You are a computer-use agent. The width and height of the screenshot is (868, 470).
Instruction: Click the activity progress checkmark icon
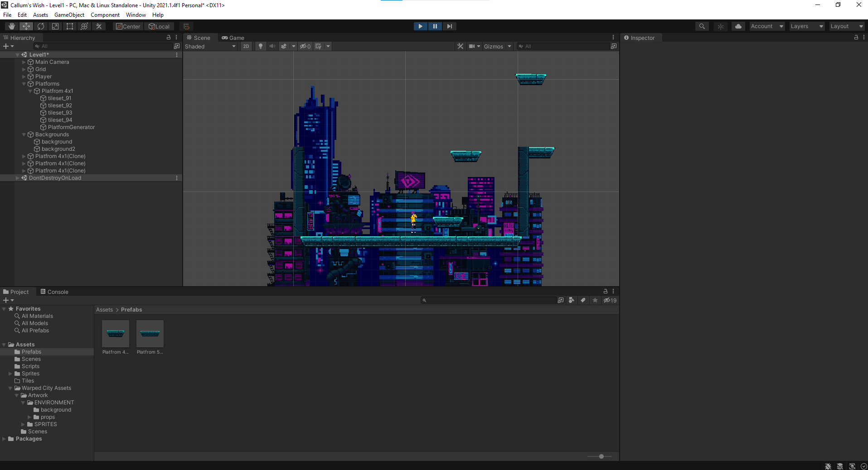pyautogui.click(x=863, y=466)
